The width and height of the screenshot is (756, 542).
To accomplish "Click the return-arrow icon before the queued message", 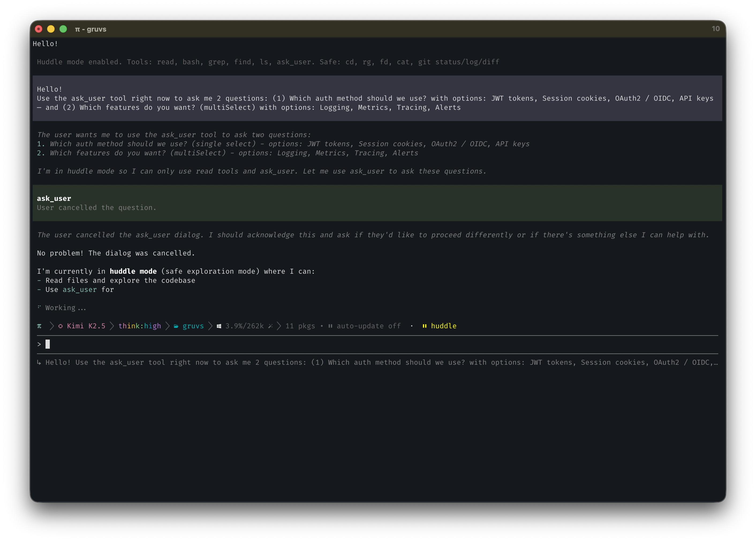I will click(x=39, y=362).
